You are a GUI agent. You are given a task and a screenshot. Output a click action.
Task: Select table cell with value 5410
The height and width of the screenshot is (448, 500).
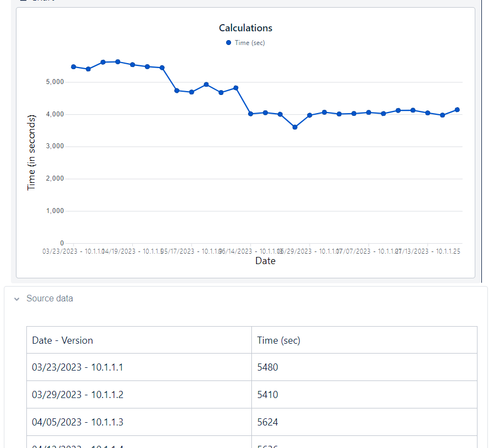pyautogui.click(x=364, y=395)
